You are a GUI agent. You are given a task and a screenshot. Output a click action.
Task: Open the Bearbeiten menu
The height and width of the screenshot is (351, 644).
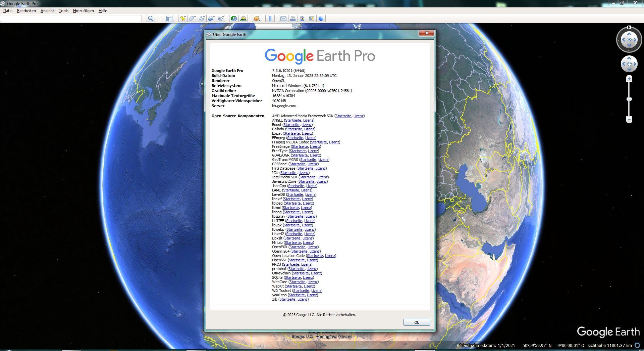[26, 11]
